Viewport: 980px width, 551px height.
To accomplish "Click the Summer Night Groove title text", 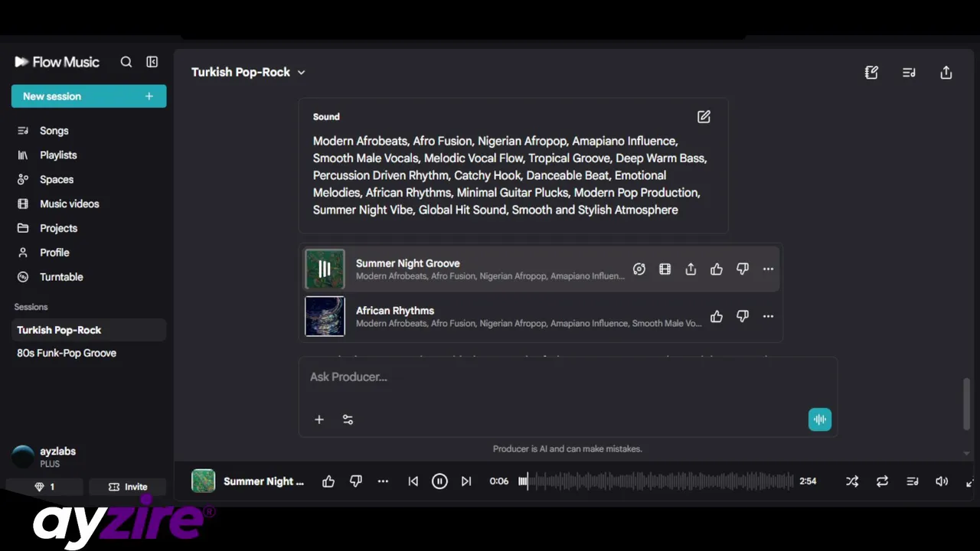I will [408, 263].
